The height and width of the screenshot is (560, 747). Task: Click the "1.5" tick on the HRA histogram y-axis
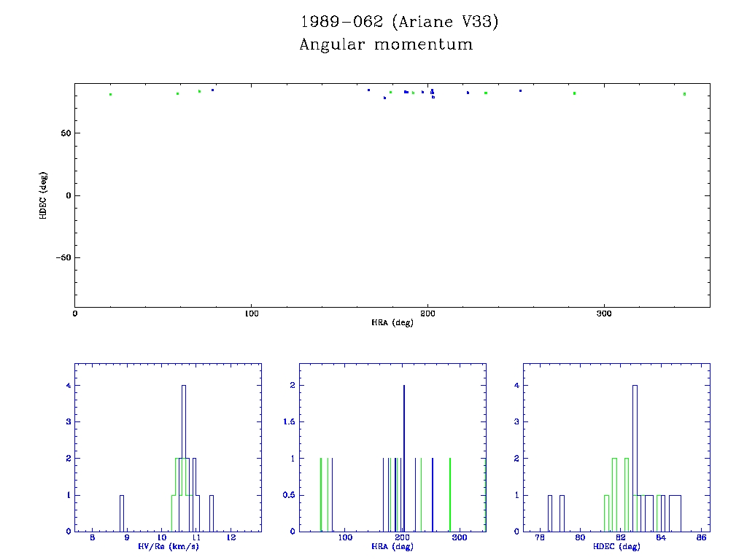pyautogui.click(x=289, y=422)
